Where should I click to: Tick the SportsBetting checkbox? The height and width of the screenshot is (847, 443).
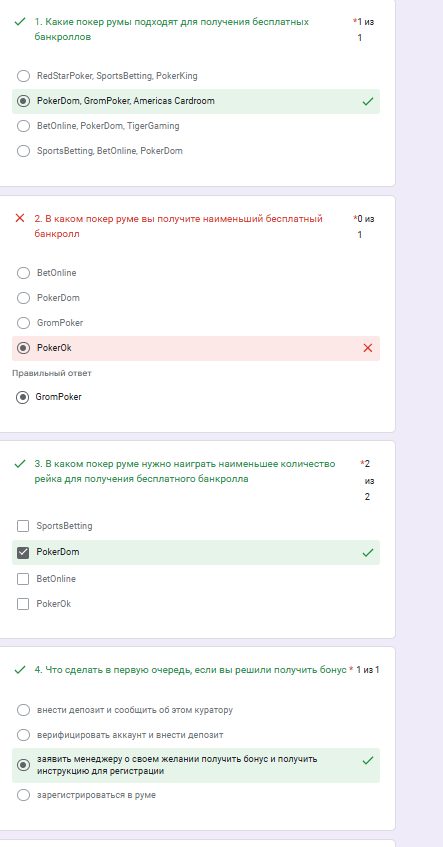pyautogui.click(x=23, y=526)
